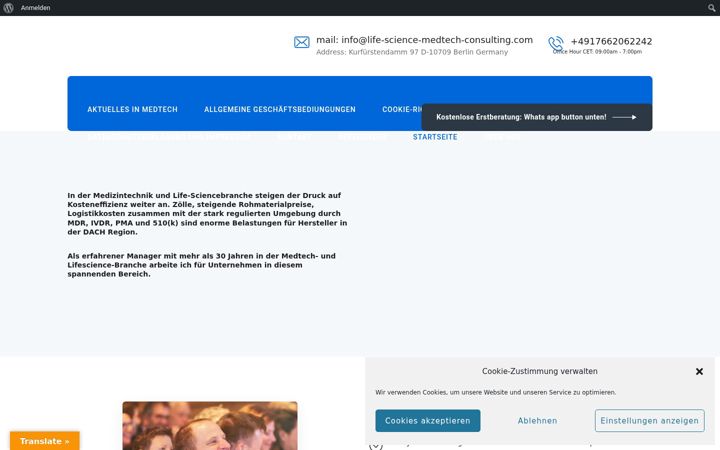This screenshot has width=720, height=450.
Task: Accept cookies with Cookies akzeptieren
Action: (428, 421)
